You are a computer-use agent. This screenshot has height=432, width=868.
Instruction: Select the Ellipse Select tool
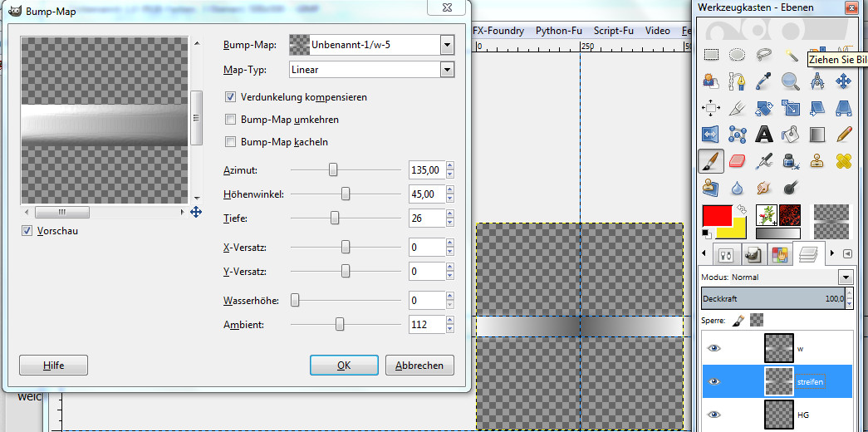737,54
